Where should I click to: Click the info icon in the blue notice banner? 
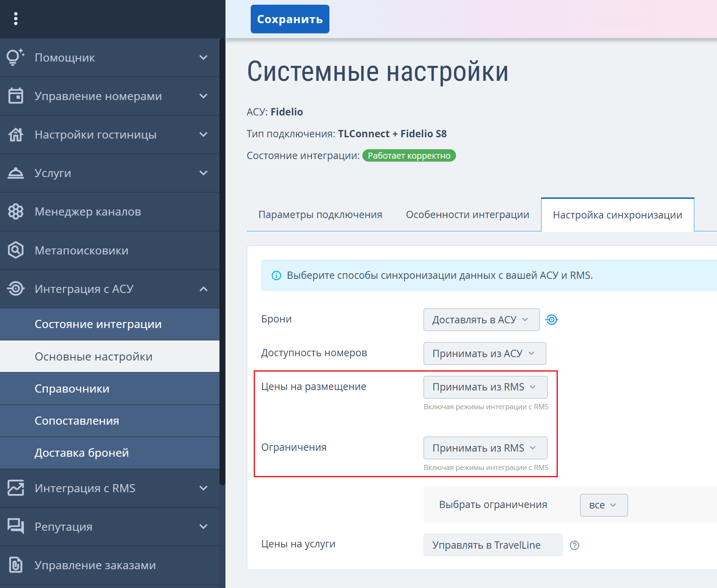pyautogui.click(x=276, y=275)
